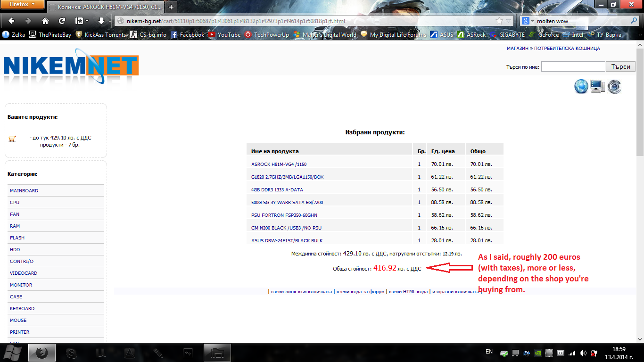Open the Facebook bookmark
The height and width of the screenshot is (362, 644).
click(x=187, y=34)
